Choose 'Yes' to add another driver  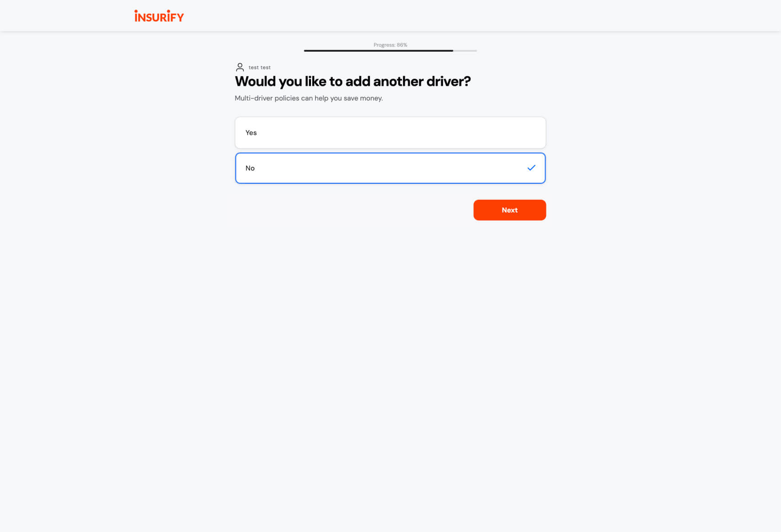click(390, 133)
